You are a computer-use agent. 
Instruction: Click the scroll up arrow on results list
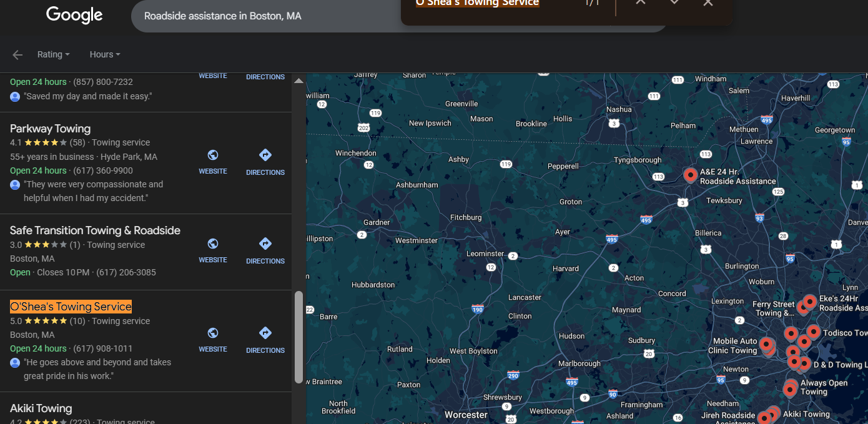pyautogui.click(x=298, y=81)
